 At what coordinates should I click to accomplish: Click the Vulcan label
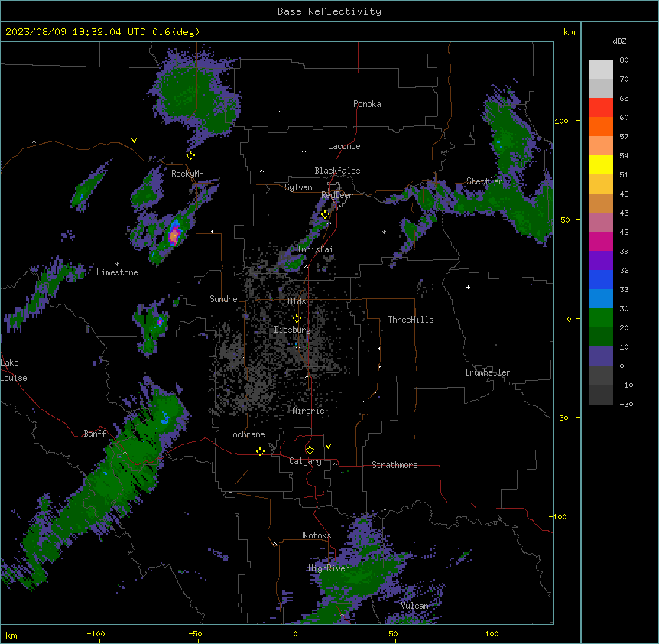[414, 606]
